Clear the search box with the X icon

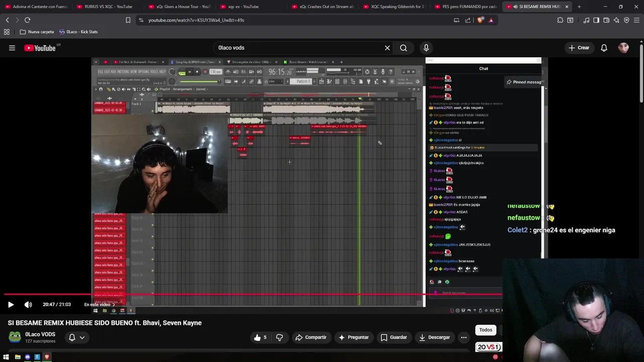tap(387, 48)
